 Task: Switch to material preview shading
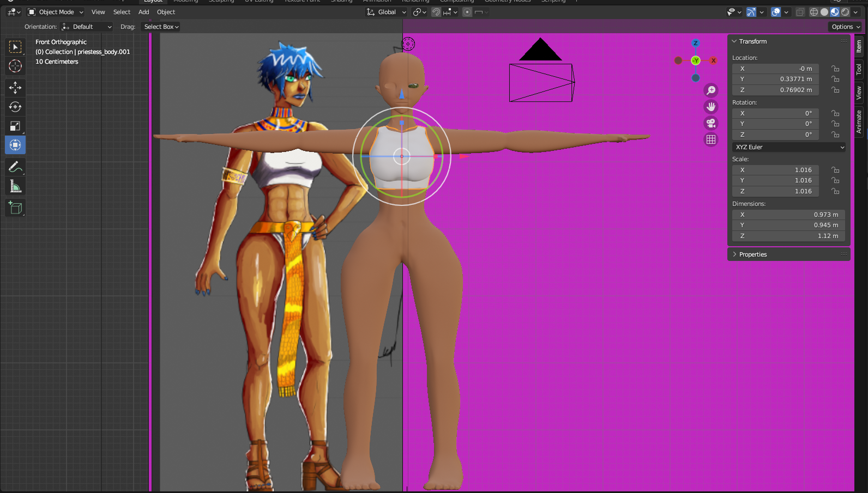point(835,12)
